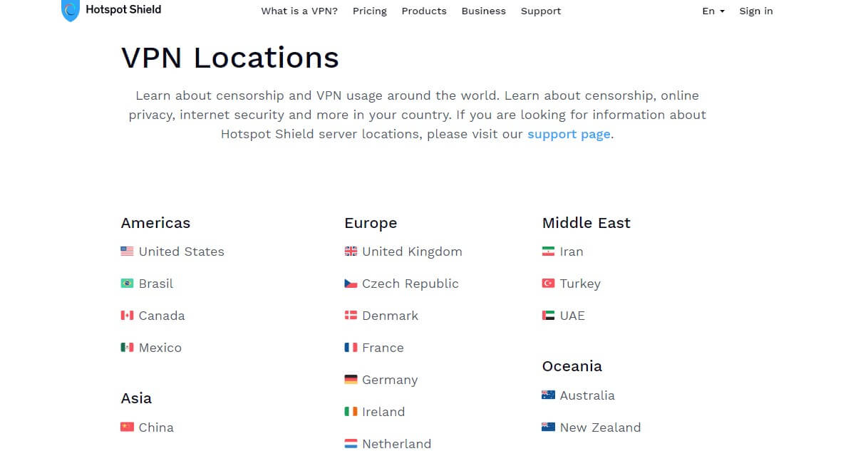Select the France location link
This screenshot has width=868, height=451.
click(383, 348)
